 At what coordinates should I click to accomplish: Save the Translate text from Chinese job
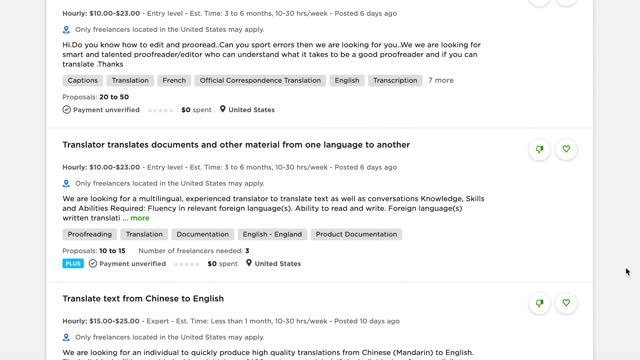click(x=566, y=303)
